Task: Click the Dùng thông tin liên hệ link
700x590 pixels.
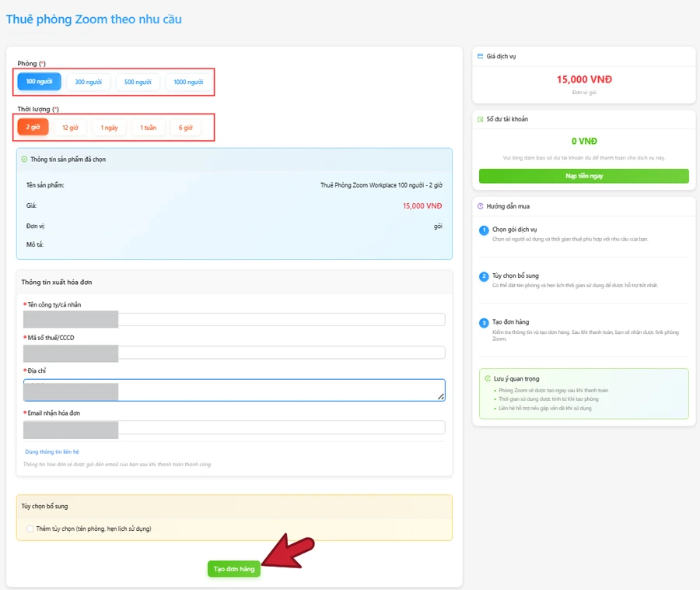Action: pos(52,451)
